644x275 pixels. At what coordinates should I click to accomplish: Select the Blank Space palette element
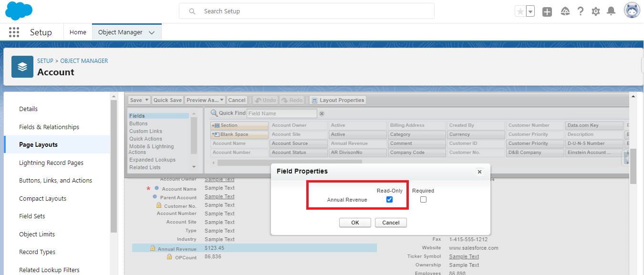pos(239,134)
